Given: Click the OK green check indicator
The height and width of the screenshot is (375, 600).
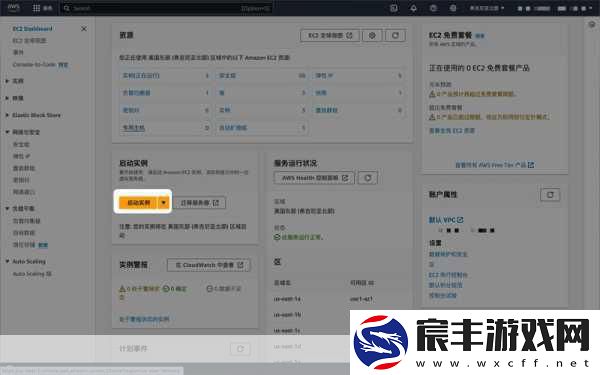Looking at the screenshot, I should point(166,289).
